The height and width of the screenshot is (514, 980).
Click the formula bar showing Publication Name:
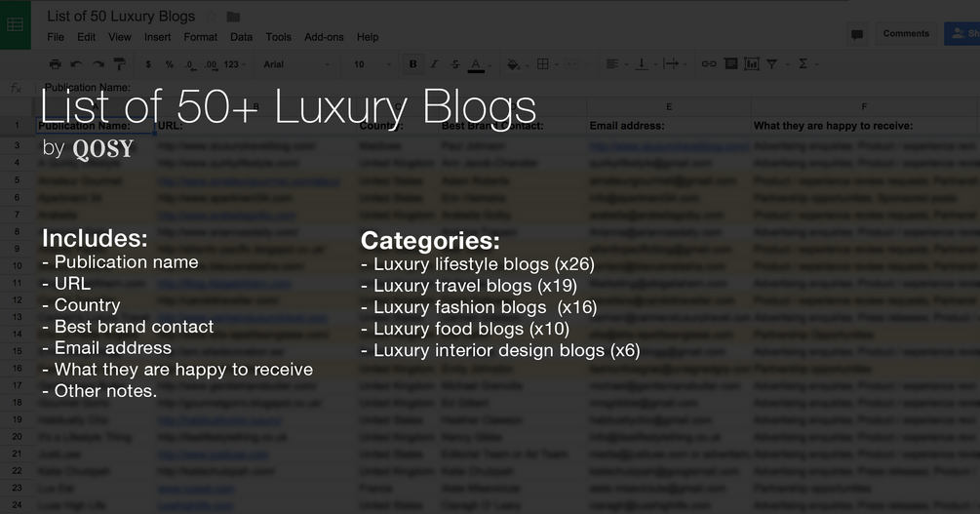[506, 88]
